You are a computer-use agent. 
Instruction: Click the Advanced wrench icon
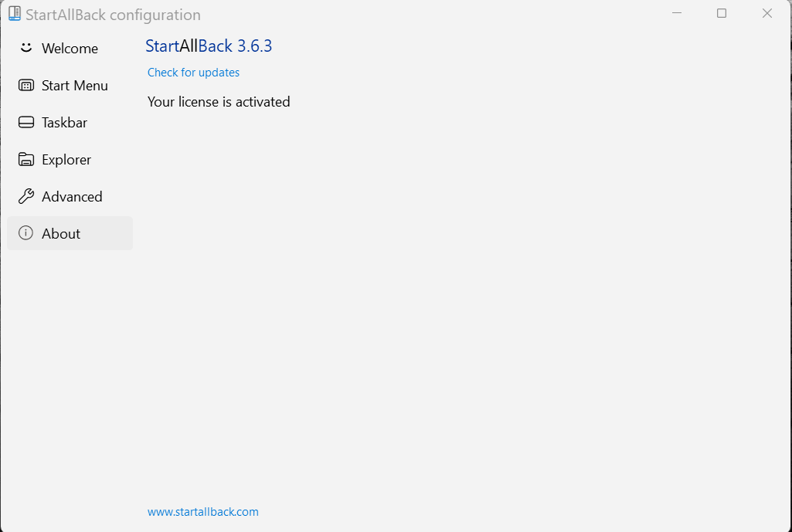(25, 196)
